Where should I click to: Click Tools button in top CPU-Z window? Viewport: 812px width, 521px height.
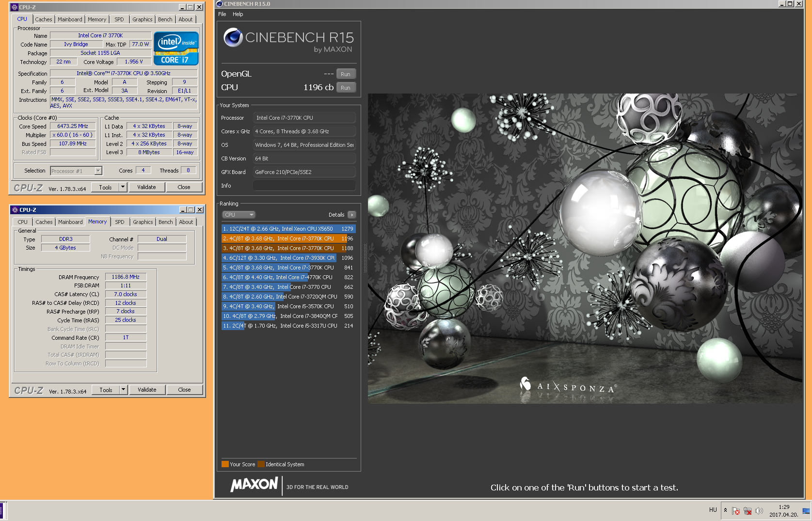(x=106, y=187)
